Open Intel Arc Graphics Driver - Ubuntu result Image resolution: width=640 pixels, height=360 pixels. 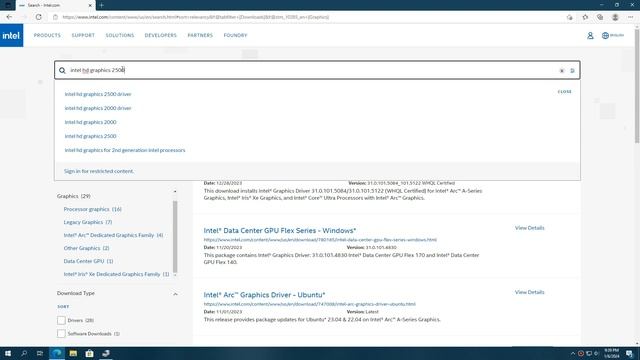coord(264,295)
